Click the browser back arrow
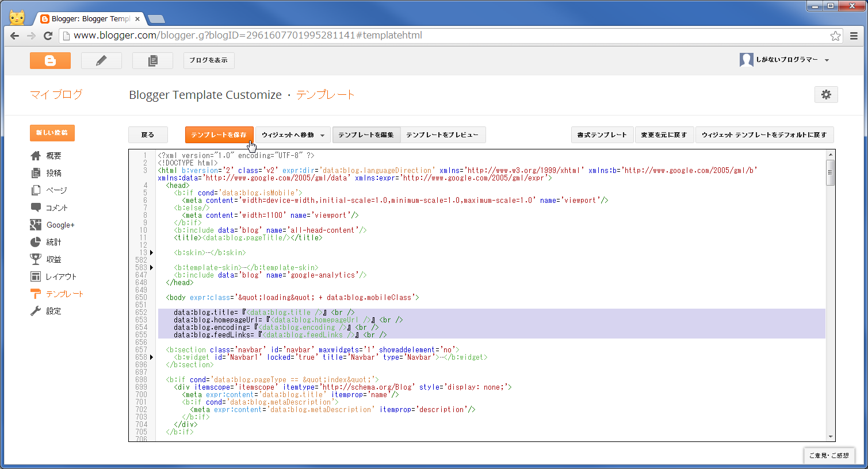The width and height of the screenshot is (868, 469). pyautogui.click(x=14, y=36)
